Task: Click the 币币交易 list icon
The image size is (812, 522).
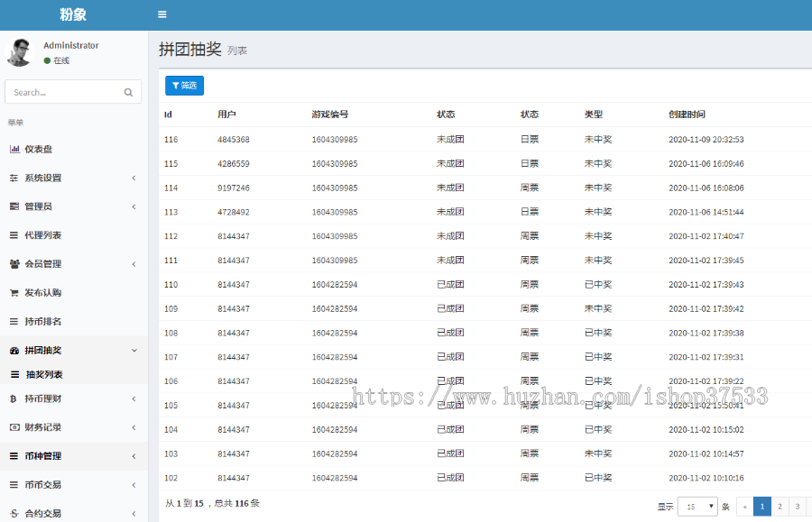Action: pyautogui.click(x=14, y=485)
